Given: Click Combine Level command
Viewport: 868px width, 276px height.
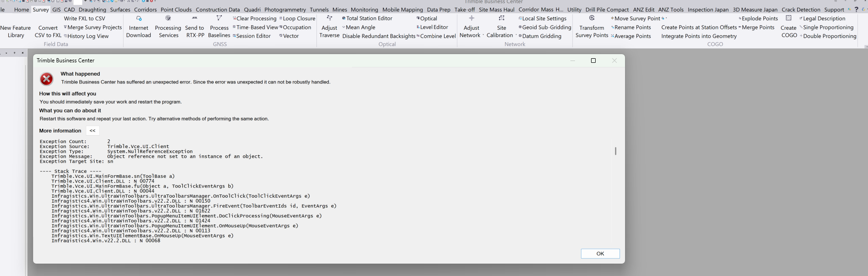Looking at the screenshot, I should pos(436,36).
